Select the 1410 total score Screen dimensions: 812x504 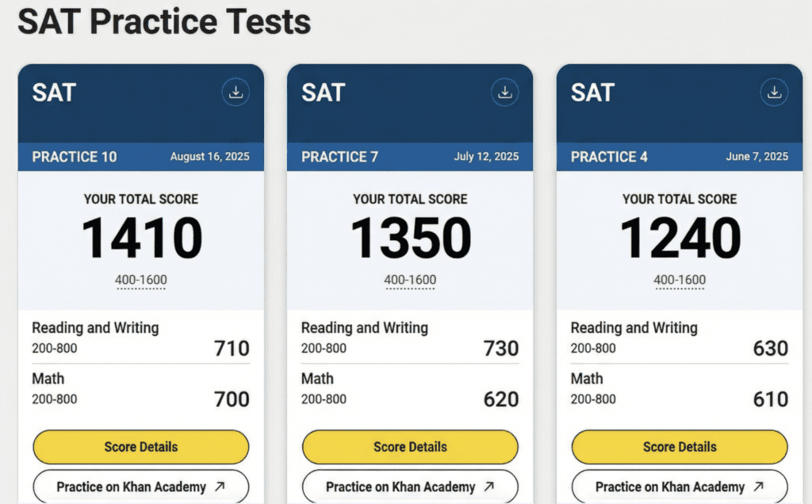click(141, 237)
